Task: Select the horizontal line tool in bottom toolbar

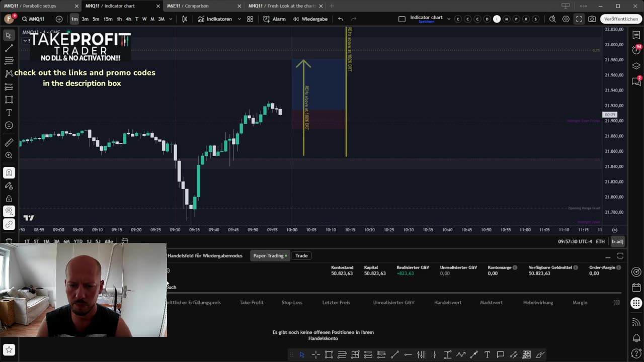Action: click(x=408, y=355)
